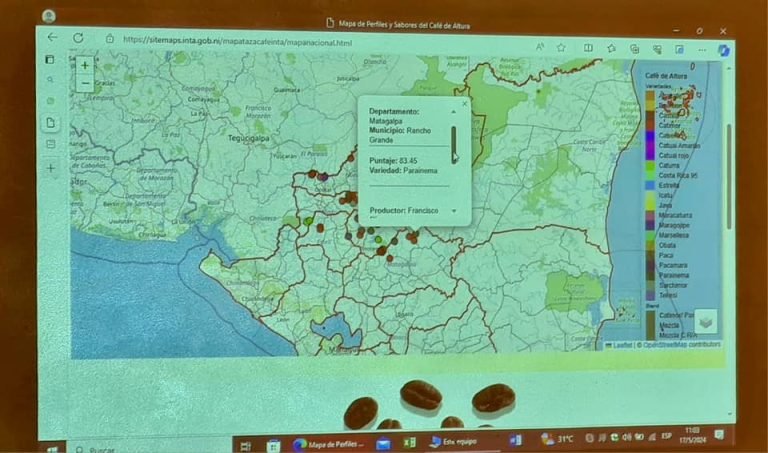Click the 'Variedad: Parainema' popup text
The width and height of the screenshot is (768, 453).
tap(403, 170)
